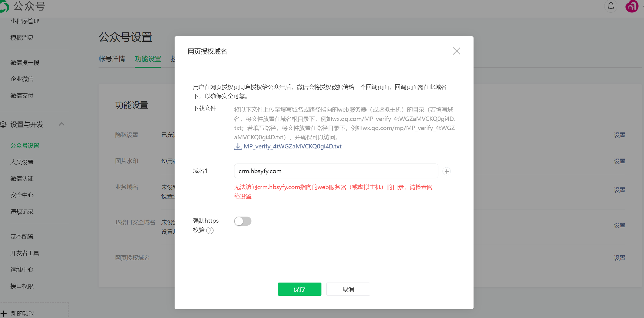The width and height of the screenshot is (644, 318).
Task: Switch to the 帐号详情 tab
Action: pyautogui.click(x=112, y=59)
